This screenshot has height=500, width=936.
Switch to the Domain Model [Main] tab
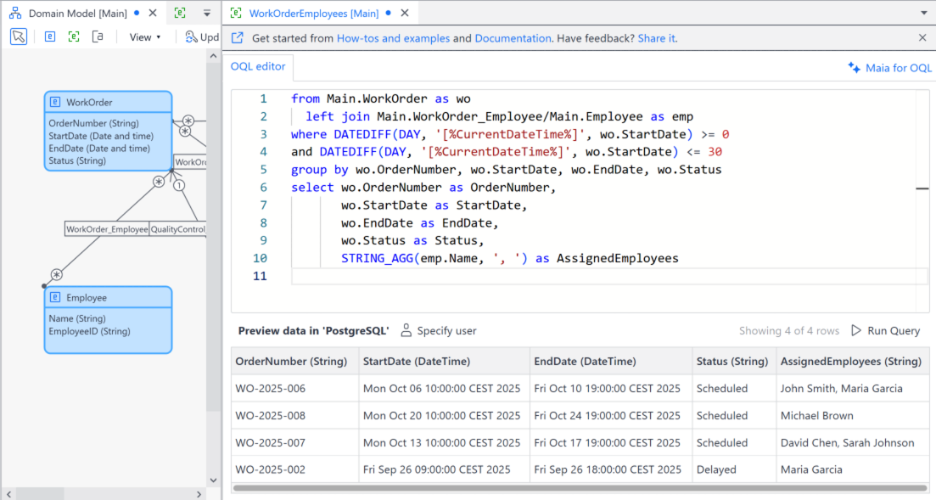tap(76, 13)
